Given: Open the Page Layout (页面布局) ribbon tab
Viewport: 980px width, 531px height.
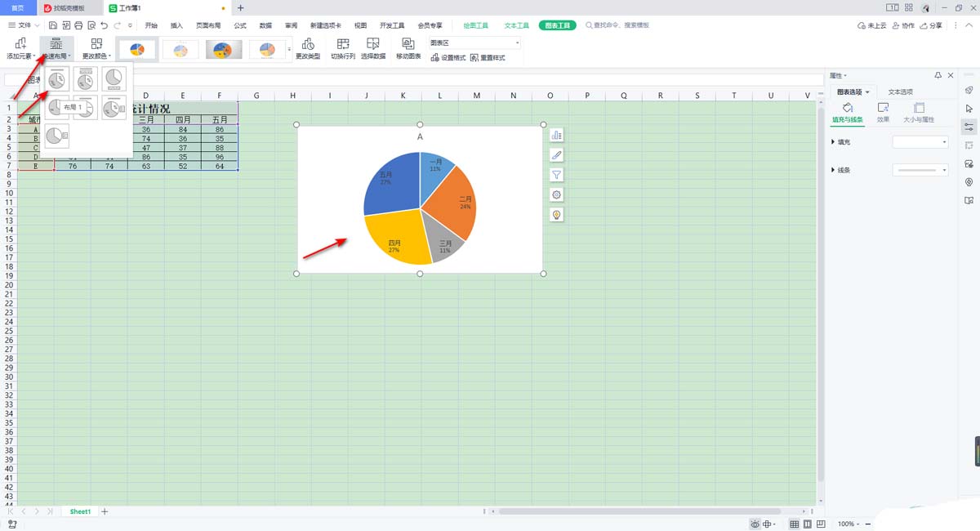Looking at the screenshot, I should point(208,25).
